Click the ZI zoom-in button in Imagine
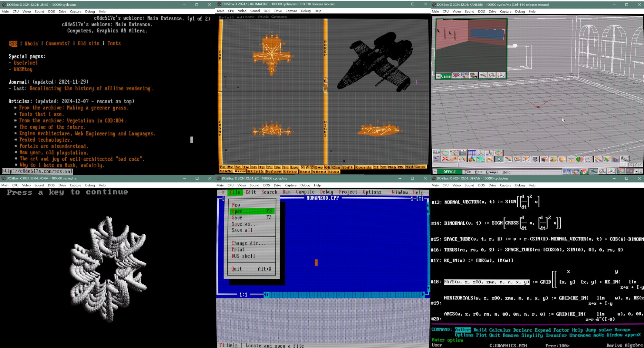Screen dimensions: 644x348 coord(376,167)
